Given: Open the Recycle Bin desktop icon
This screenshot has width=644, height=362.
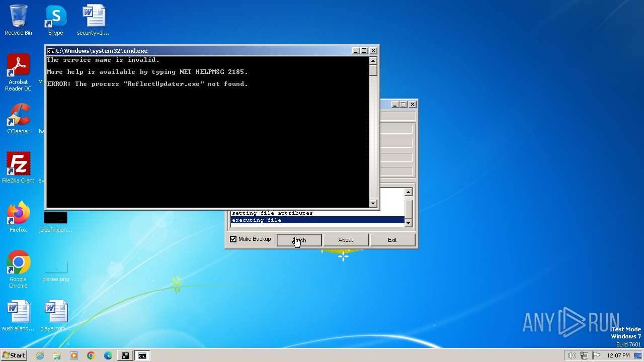Looking at the screenshot, I should [18, 20].
